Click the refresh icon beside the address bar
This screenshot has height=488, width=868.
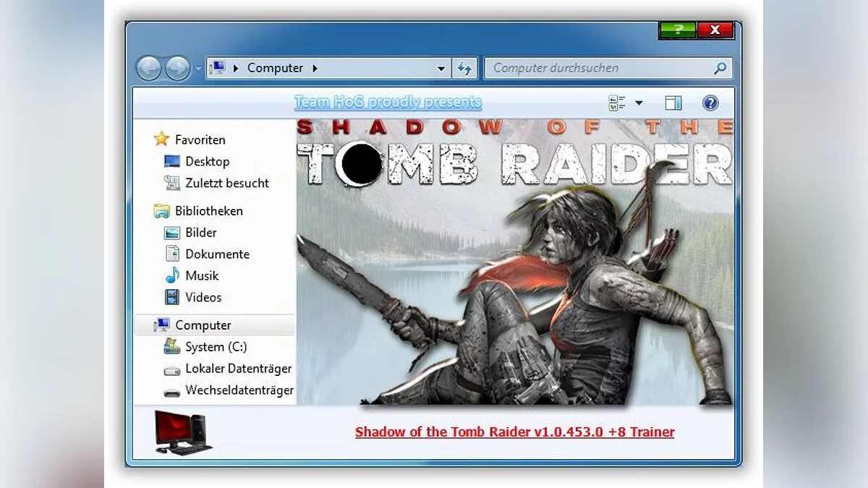tap(465, 67)
